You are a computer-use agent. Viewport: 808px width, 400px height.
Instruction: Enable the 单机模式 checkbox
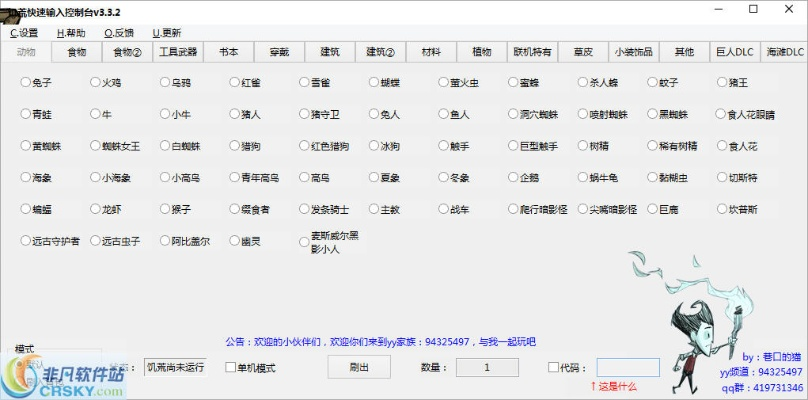231,368
